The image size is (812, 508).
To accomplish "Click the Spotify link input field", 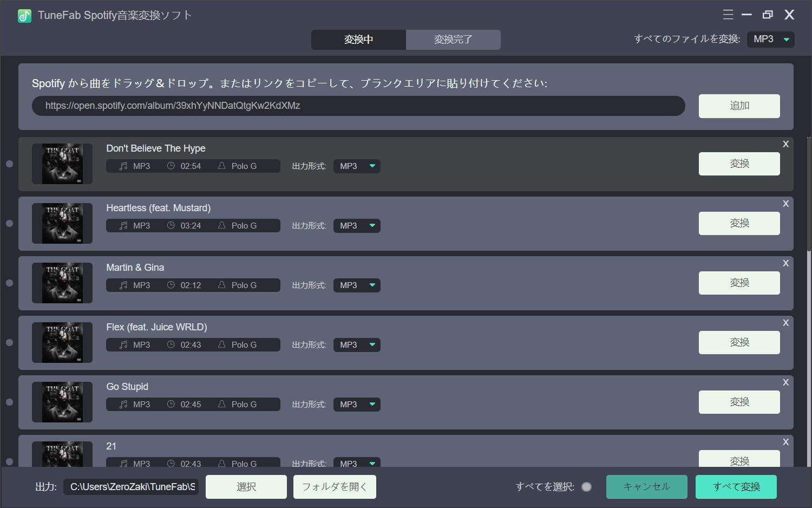I will pos(358,106).
